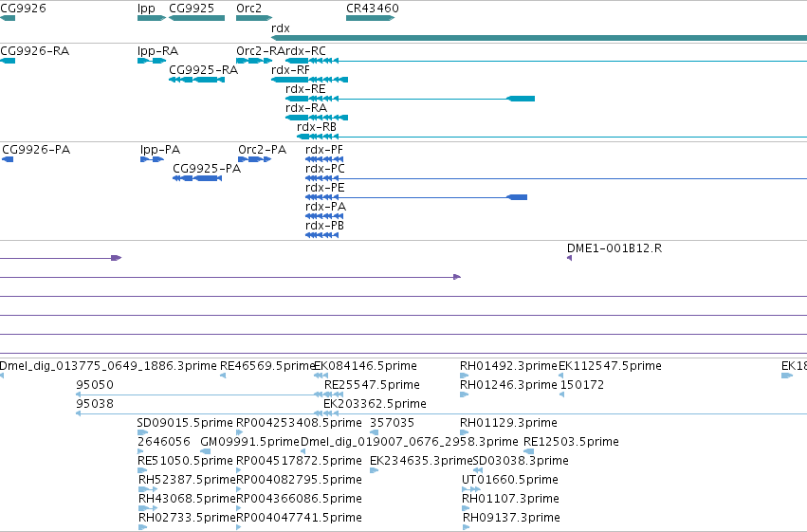Click the RH09137.3prime EST label

(x=511, y=518)
